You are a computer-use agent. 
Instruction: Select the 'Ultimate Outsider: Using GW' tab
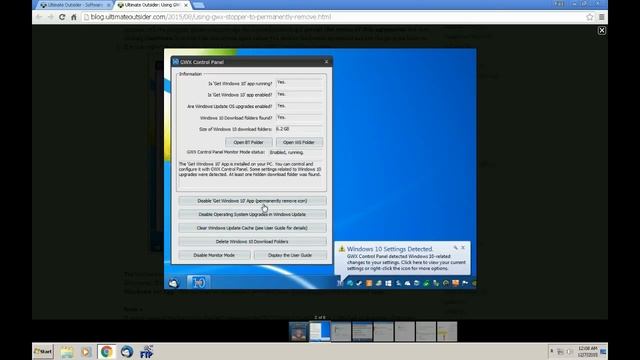click(x=152, y=5)
